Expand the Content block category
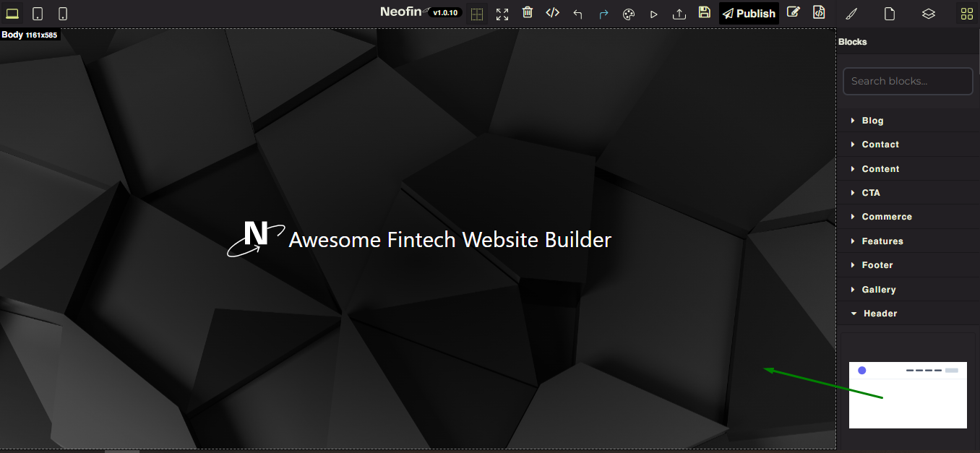Image resolution: width=980 pixels, height=453 pixels. coord(908,169)
